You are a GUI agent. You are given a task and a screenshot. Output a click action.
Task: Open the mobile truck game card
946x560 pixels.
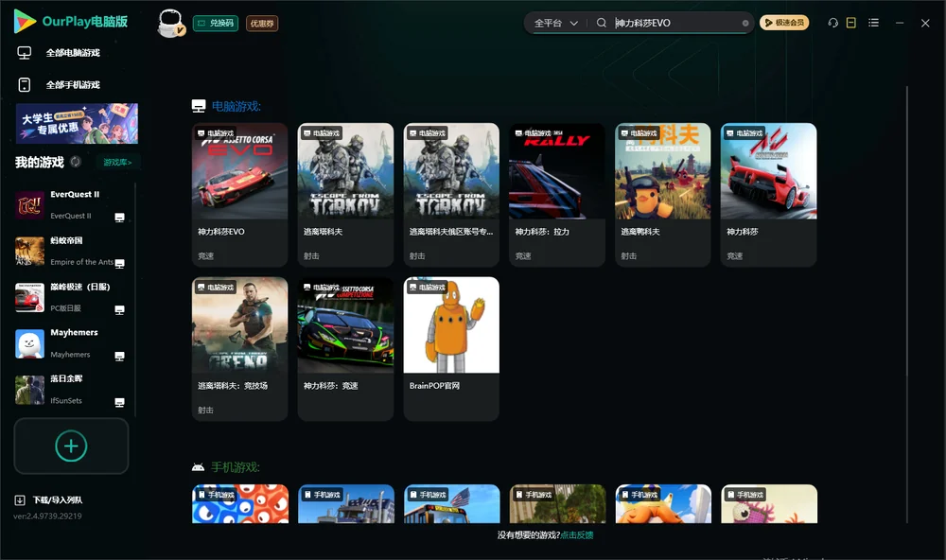pos(346,504)
